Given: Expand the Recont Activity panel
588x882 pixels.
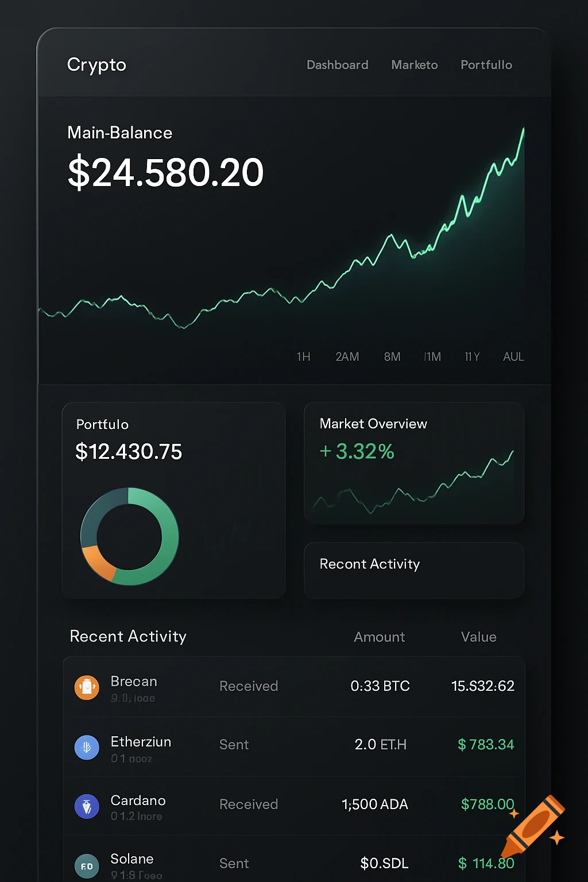Looking at the screenshot, I should pyautogui.click(x=413, y=570).
